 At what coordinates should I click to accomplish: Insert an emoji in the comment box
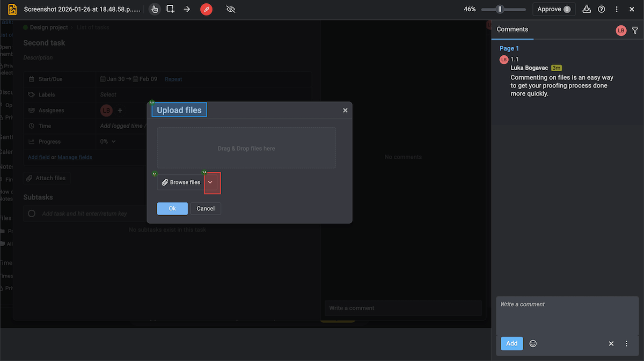[532, 343]
